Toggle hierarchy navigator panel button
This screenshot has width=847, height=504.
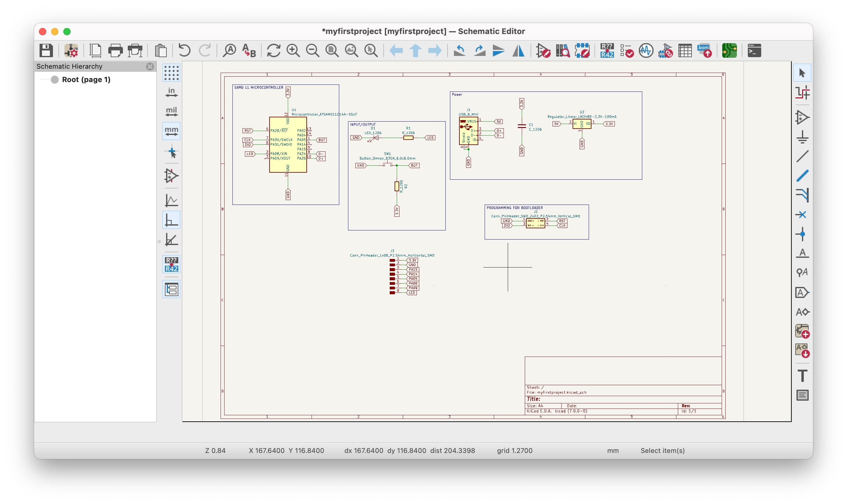171,289
